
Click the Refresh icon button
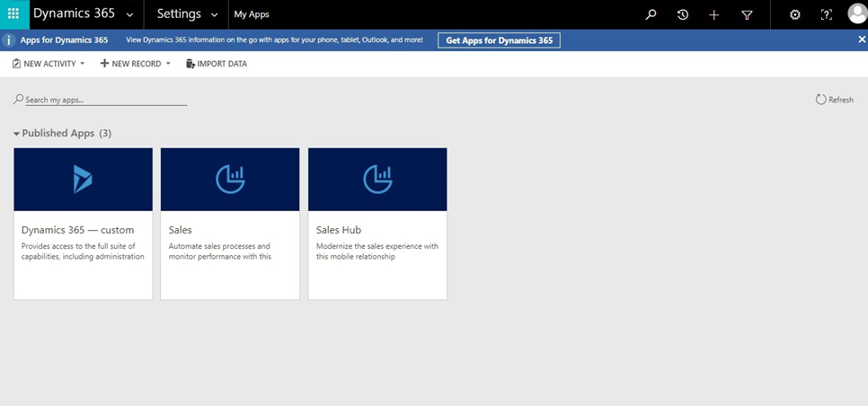click(x=820, y=100)
